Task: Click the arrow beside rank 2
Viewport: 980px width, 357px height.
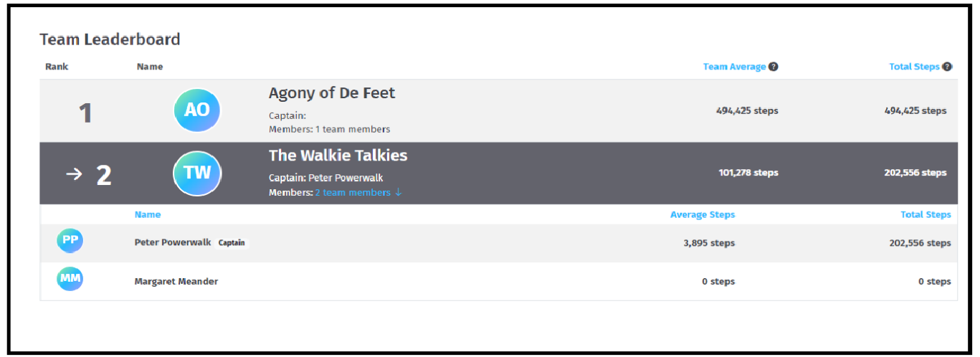Action: point(74,174)
